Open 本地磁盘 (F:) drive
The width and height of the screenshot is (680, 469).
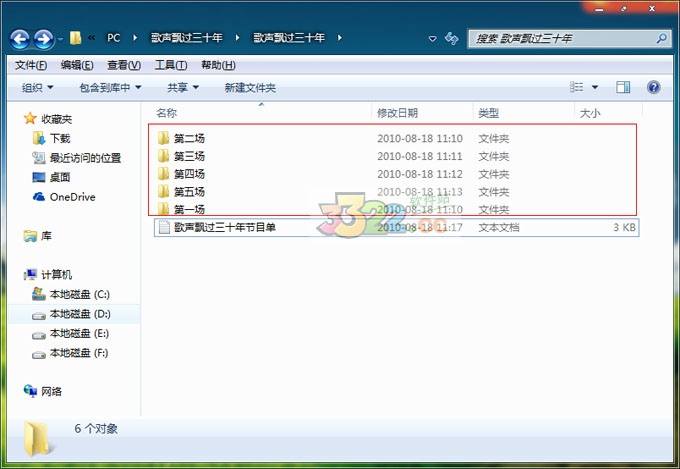pyautogui.click(x=71, y=353)
